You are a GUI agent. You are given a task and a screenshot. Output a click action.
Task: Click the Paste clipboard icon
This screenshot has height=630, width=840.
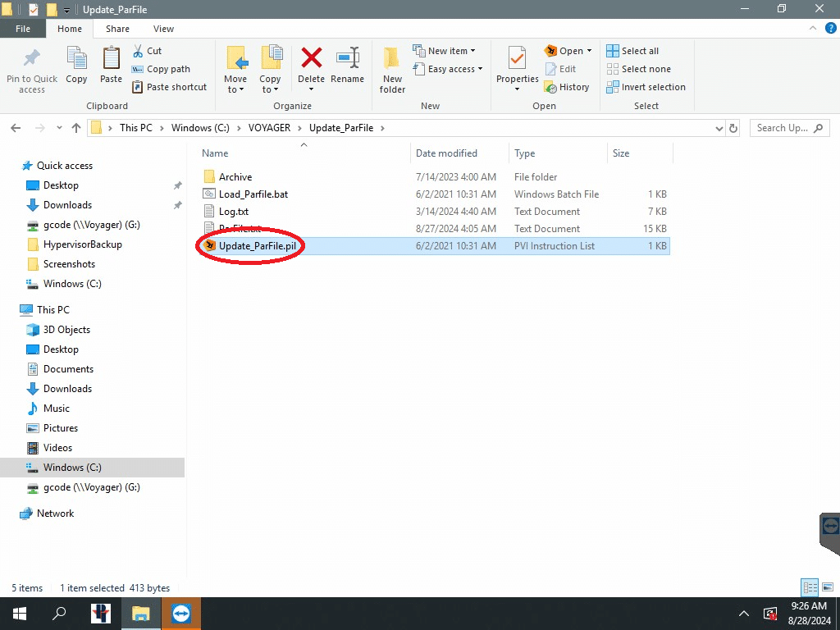pyautogui.click(x=111, y=66)
